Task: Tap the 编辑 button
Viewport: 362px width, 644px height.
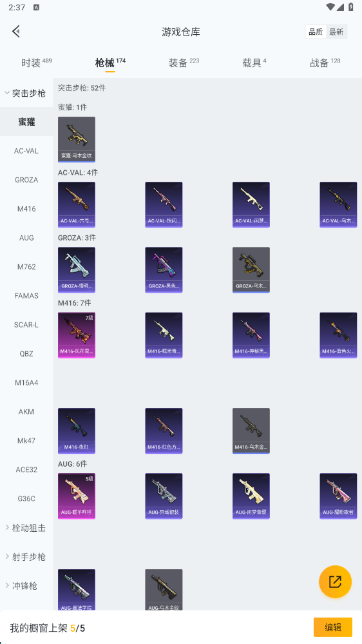Action: point(333,627)
